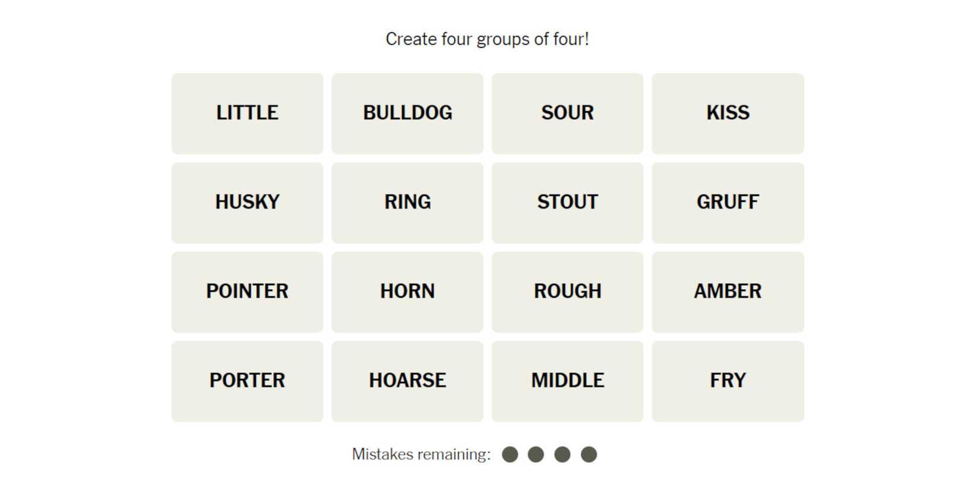Click the rightmost mistakes remaining dot
This screenshot has width=980, height=490.
(589, 454)
